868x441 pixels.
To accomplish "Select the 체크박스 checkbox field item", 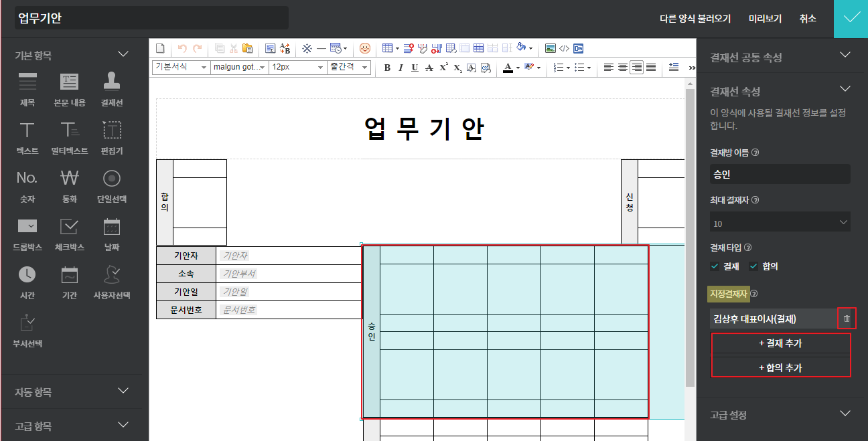I will point(70,228).
